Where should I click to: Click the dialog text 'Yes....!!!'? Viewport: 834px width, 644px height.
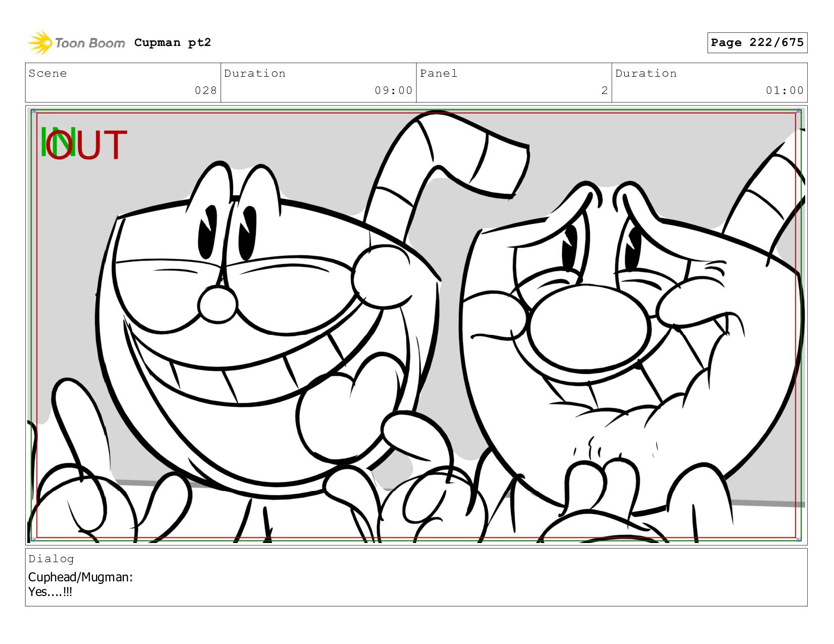pyautogui.click(x=50, y=591)
